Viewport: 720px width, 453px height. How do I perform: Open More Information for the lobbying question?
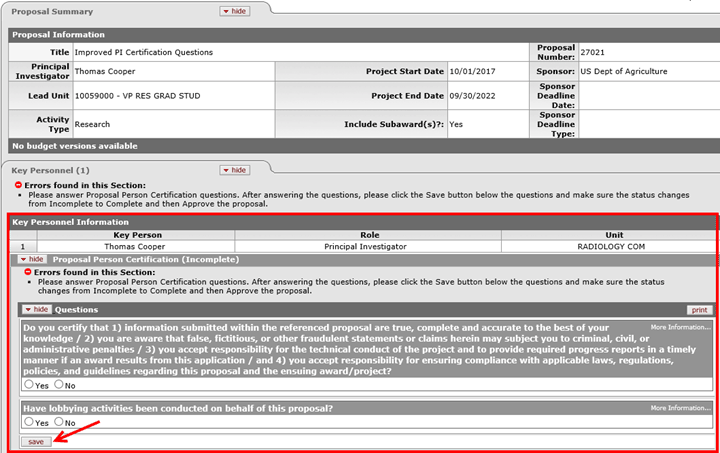click(x=681, y=408)
